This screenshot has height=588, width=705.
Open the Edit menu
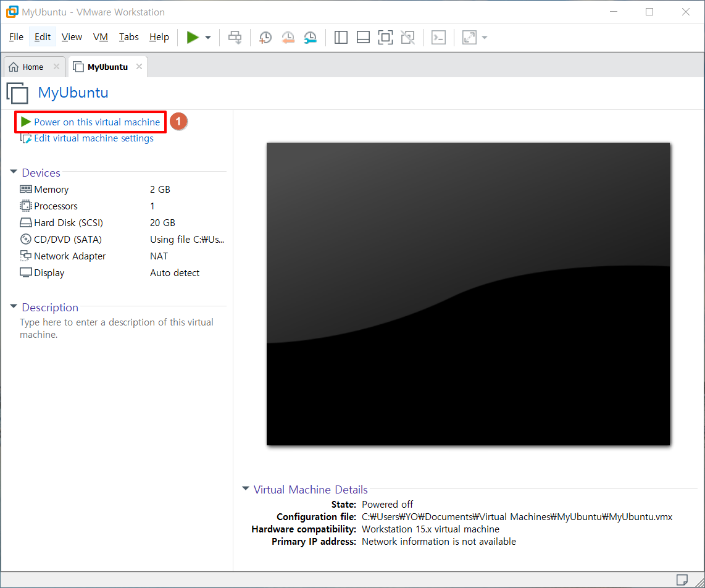tap(42, 37)
